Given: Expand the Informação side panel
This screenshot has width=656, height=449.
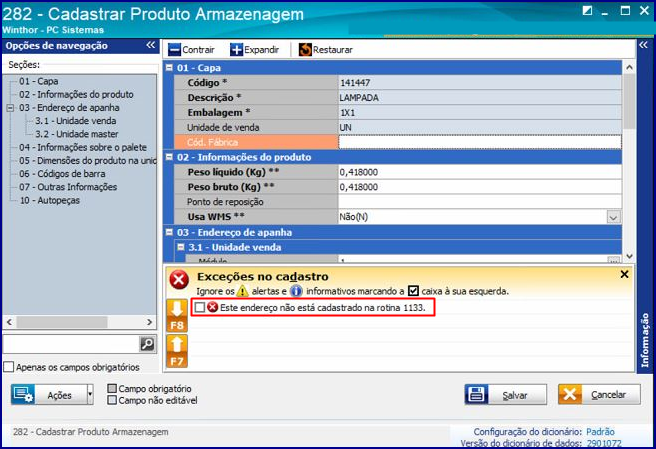Looking at the screenshot, I should pyautogui.click(x=643, y=45).
